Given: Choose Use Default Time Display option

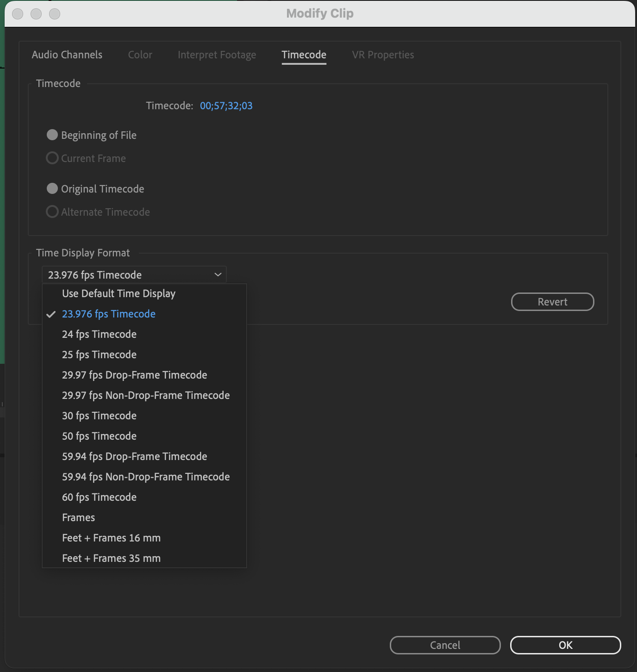Looking at the screenshot, I should pos(119,293).
